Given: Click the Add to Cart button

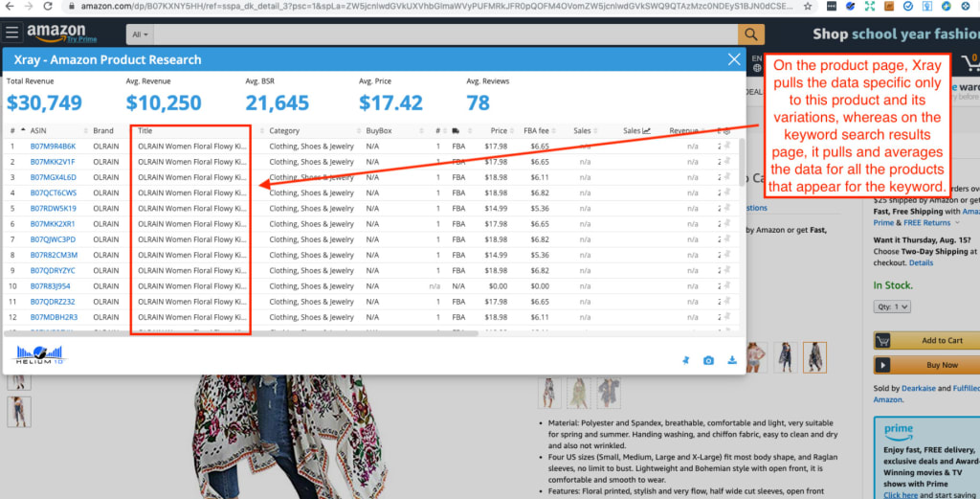Looking at the screenshot, I should pyautogui.click(x=926, y=340).
